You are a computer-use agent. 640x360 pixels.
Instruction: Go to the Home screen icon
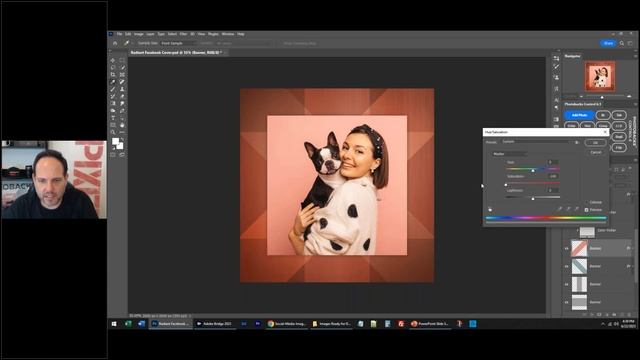(x=115, y=43)
